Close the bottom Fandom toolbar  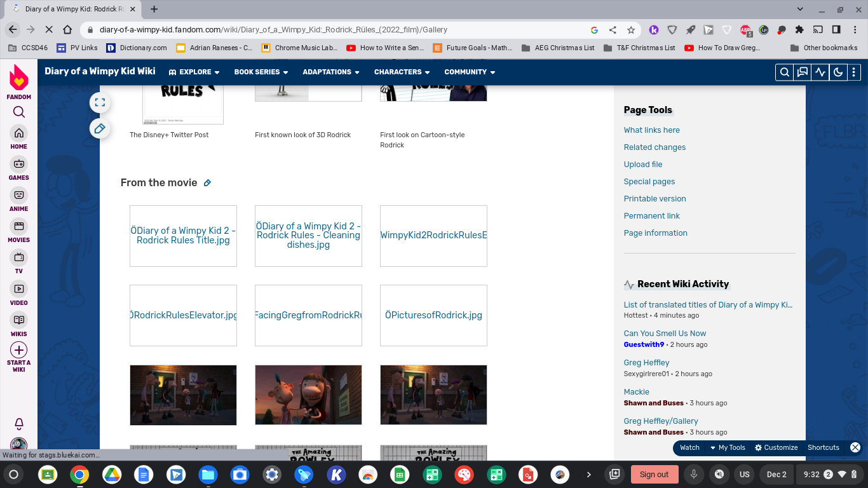[x=855, y=447]
